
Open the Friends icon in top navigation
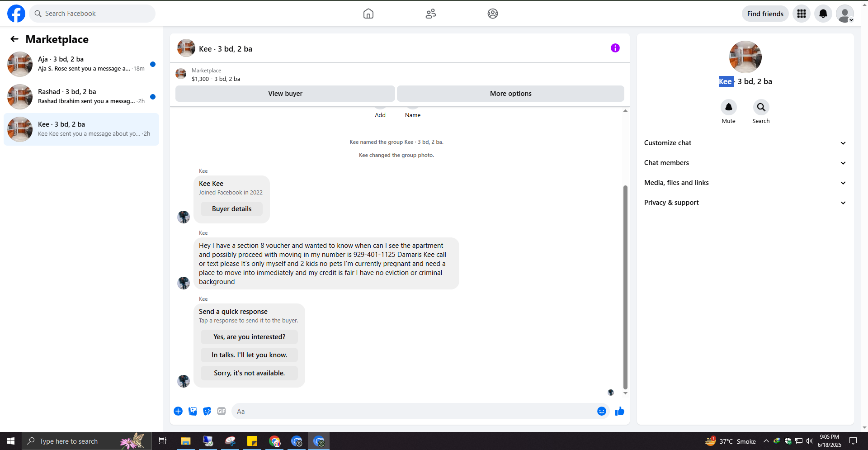[431, 14]
